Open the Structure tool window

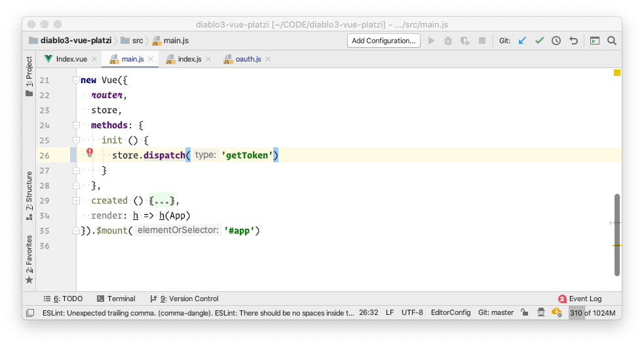[29, 196]
